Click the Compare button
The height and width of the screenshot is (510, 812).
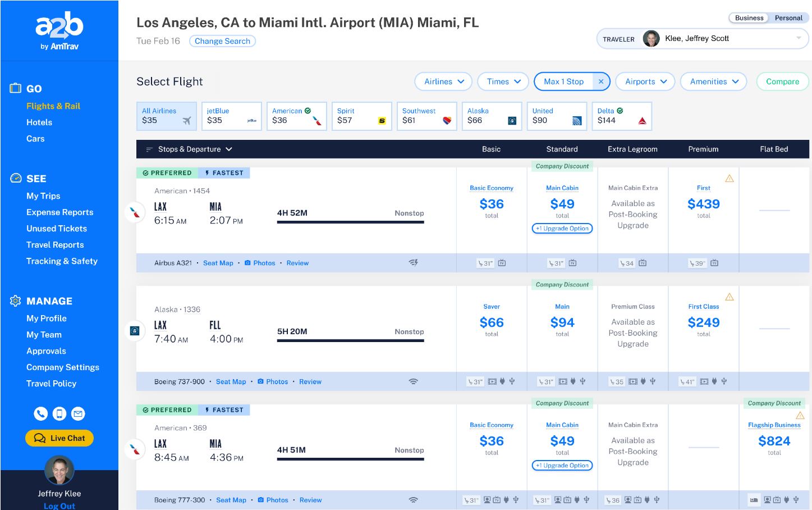tap(782, 81)
